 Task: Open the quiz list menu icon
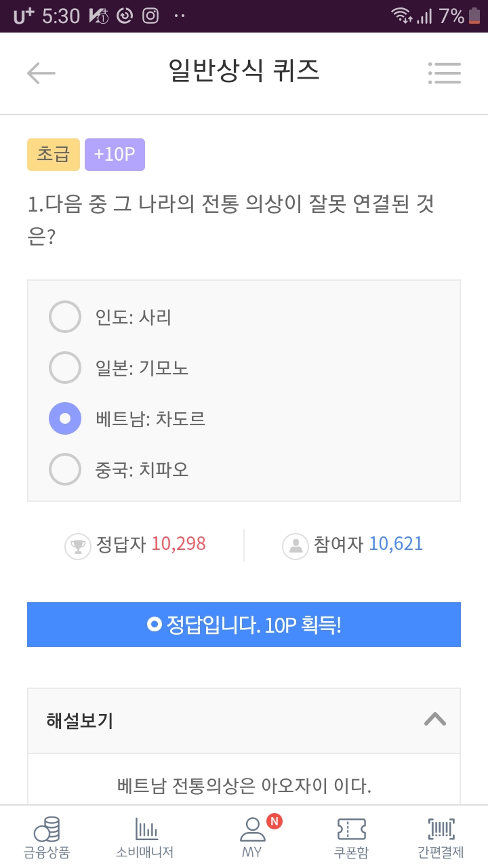(445, 73)
